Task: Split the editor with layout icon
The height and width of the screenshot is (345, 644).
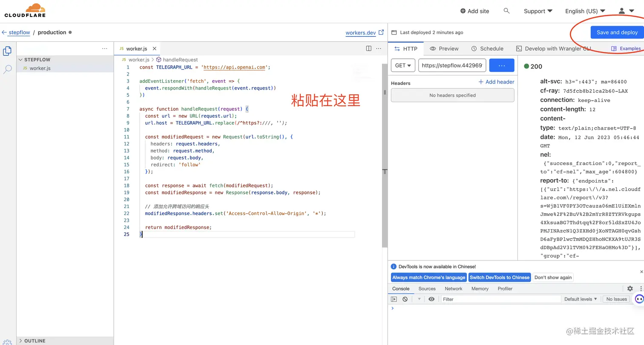Action: [x=369, y=49]
